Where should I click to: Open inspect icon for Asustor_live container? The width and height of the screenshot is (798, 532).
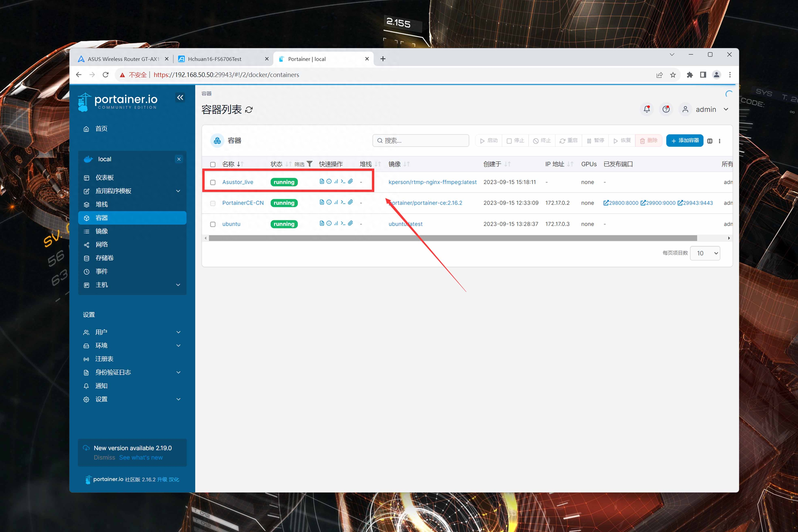pyautogui.click(x=329, y=181)
